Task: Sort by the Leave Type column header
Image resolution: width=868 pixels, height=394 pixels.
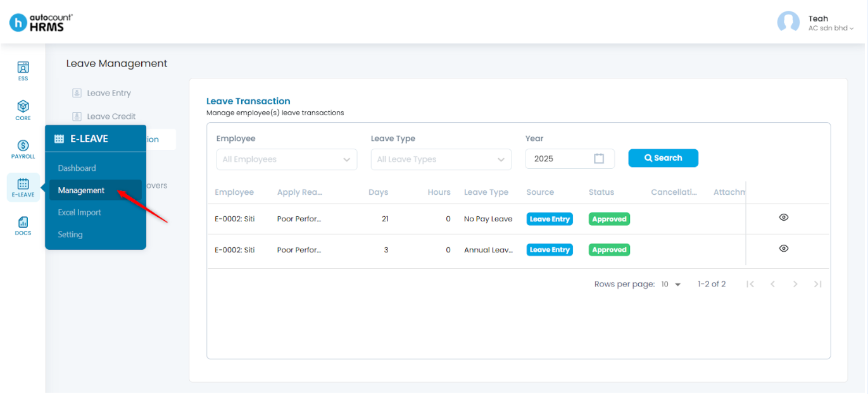Action: pos(486,192)
